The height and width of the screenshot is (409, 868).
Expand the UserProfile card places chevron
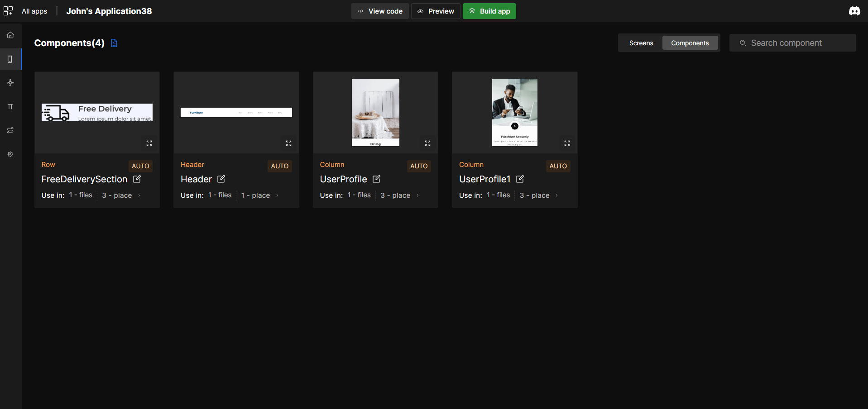416,195
